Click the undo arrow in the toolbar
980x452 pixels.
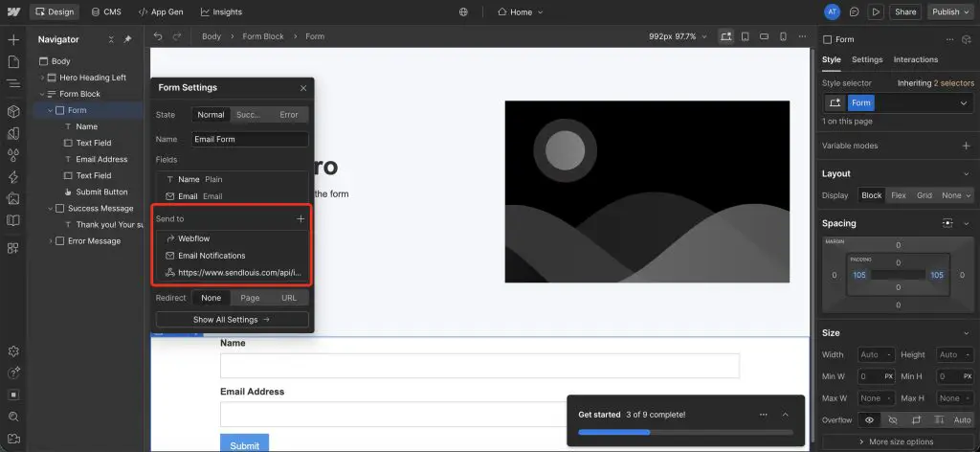[158, 36]
